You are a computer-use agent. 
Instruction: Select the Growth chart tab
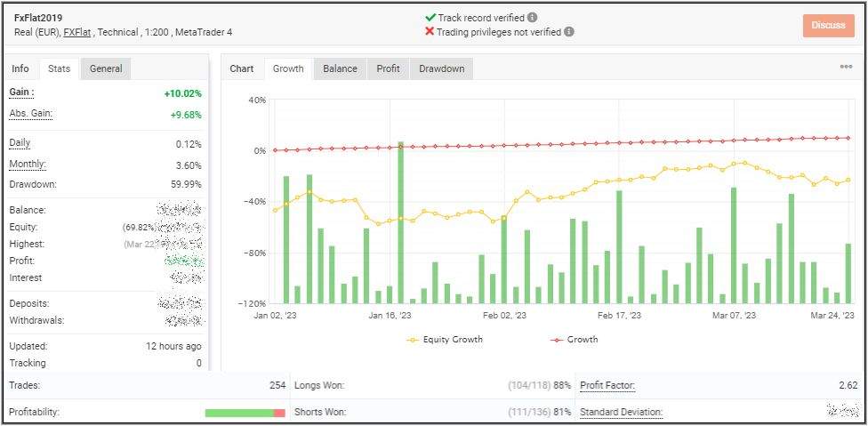point(288,68)
